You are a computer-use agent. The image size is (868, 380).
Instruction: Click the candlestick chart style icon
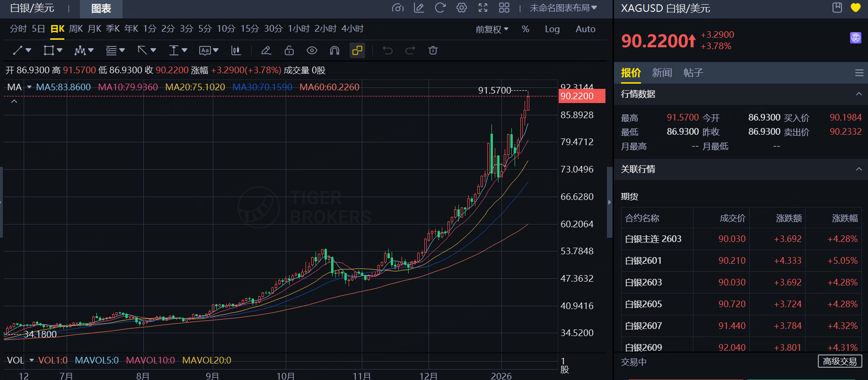point(236,51)
